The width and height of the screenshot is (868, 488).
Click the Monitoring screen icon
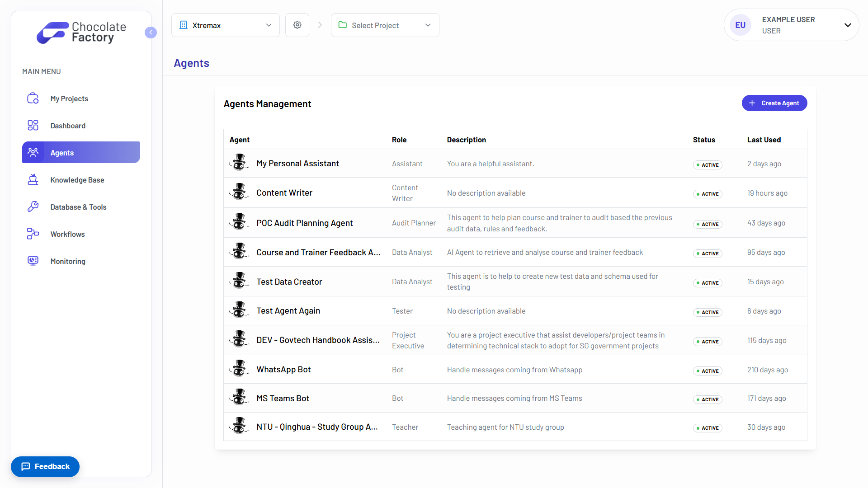tap(33, 261)
